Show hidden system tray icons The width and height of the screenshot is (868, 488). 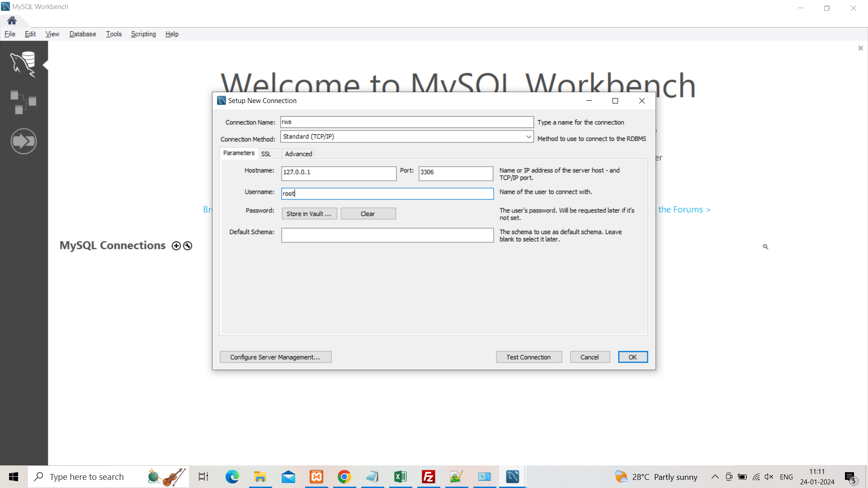pyautogui.click(x=715, y=477)
